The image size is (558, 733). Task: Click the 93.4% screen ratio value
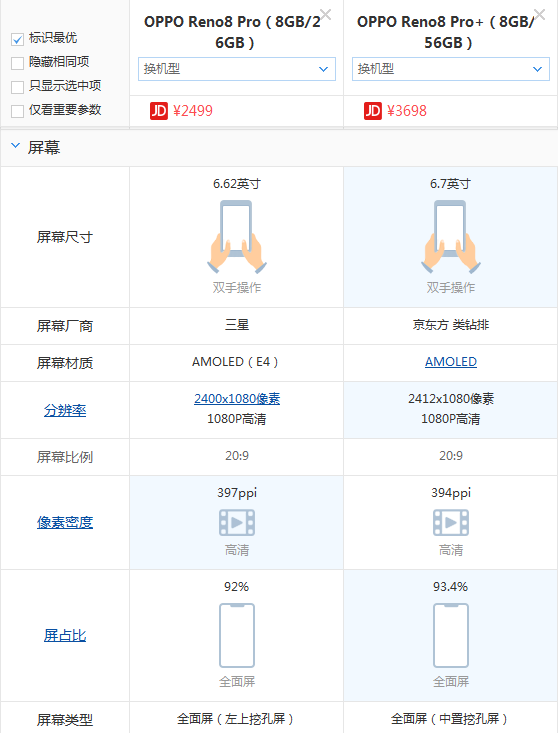click(451, 587)
